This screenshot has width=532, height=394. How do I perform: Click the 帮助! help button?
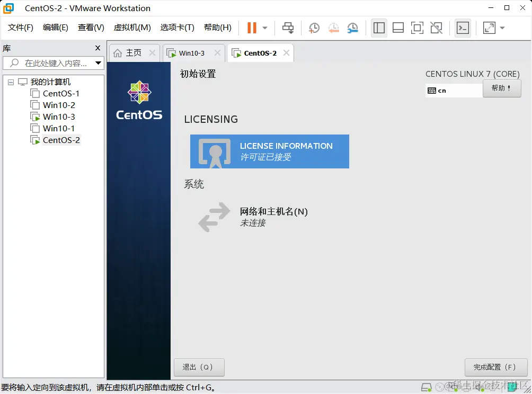point(502,88)
